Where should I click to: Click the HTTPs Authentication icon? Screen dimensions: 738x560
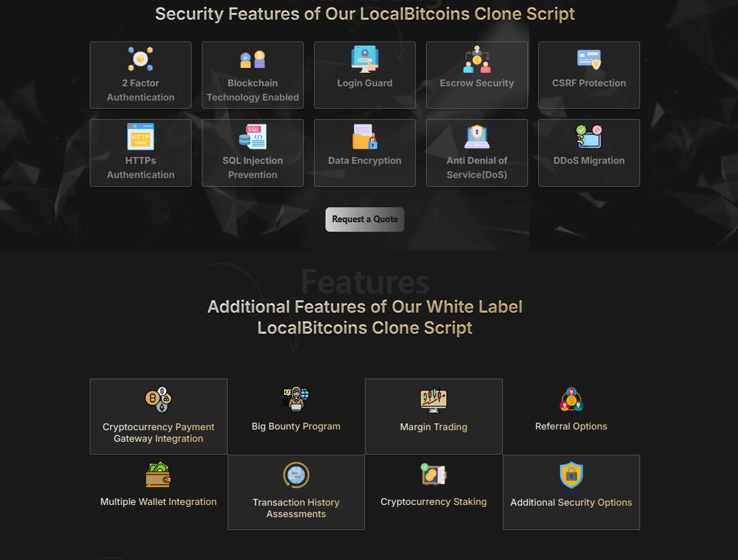point(140,137)
